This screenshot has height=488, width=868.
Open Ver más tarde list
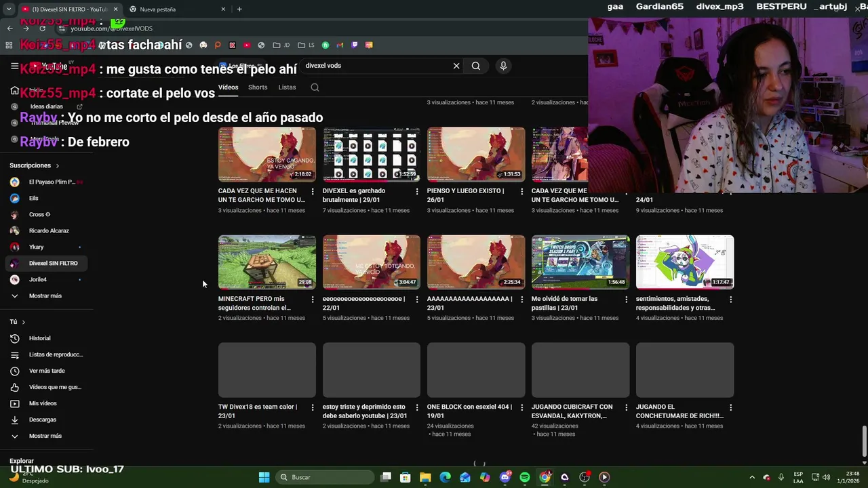pos(46,371)
